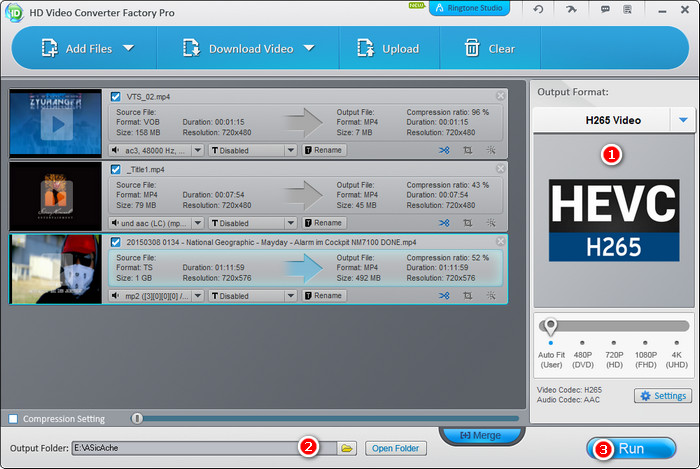Viewport: 700px width, 469px height.
Task: Expand the Add Files dropdown arrow
Action: point(129,48)
